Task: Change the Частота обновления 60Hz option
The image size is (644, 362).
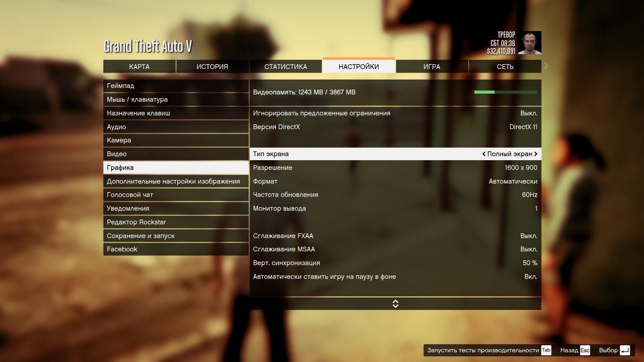Action: click(395, 195)
